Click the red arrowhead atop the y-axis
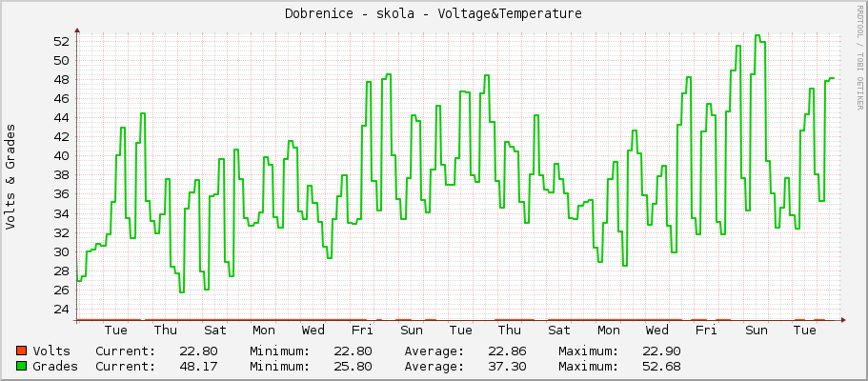The image size is (868, 381). click(x=77, y=31)
